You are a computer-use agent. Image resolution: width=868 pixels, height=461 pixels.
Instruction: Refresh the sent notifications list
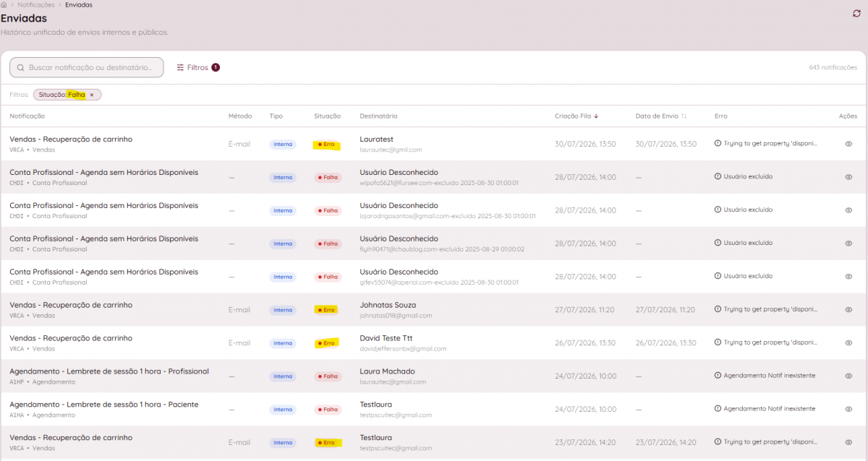(x=857, y=13)
